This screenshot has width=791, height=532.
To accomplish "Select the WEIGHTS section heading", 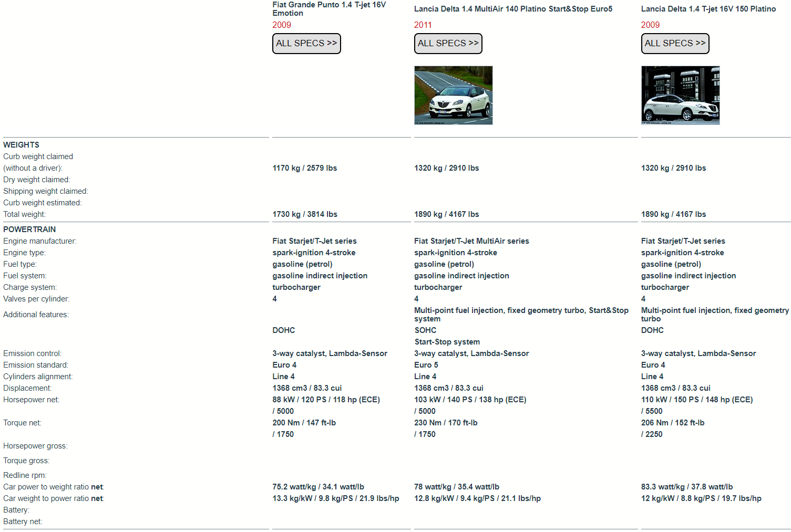I will pyautogui.click(x=21, y=145).
